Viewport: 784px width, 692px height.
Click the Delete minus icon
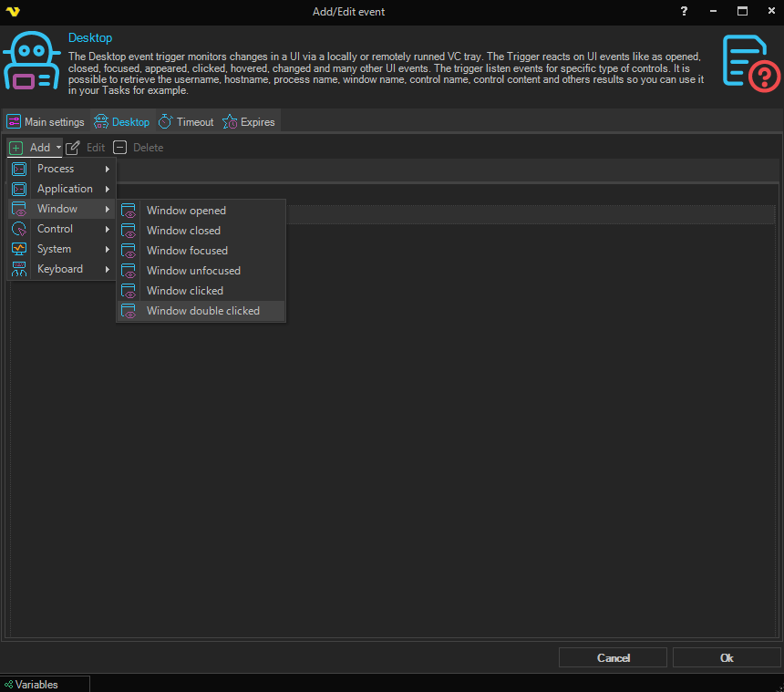coord(120,148)
